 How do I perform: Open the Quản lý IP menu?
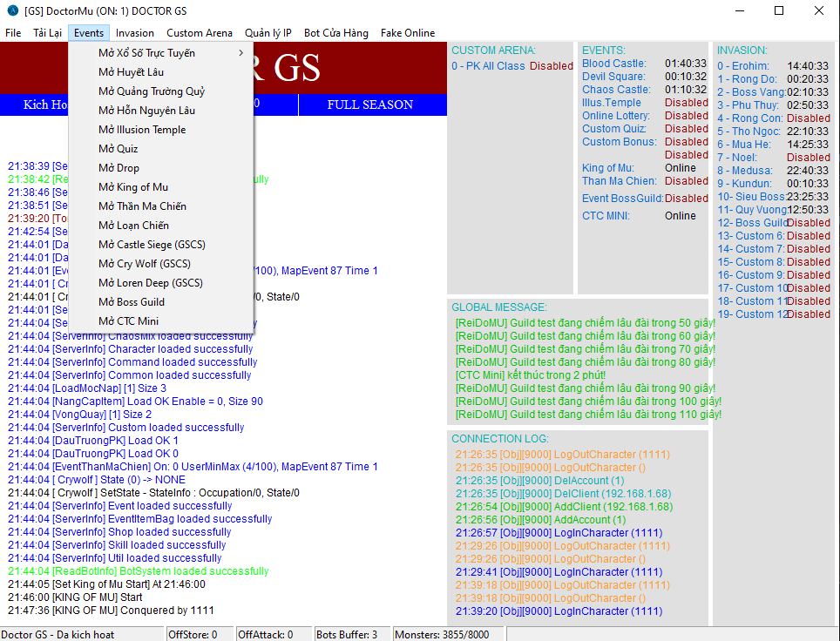(268, 33)
